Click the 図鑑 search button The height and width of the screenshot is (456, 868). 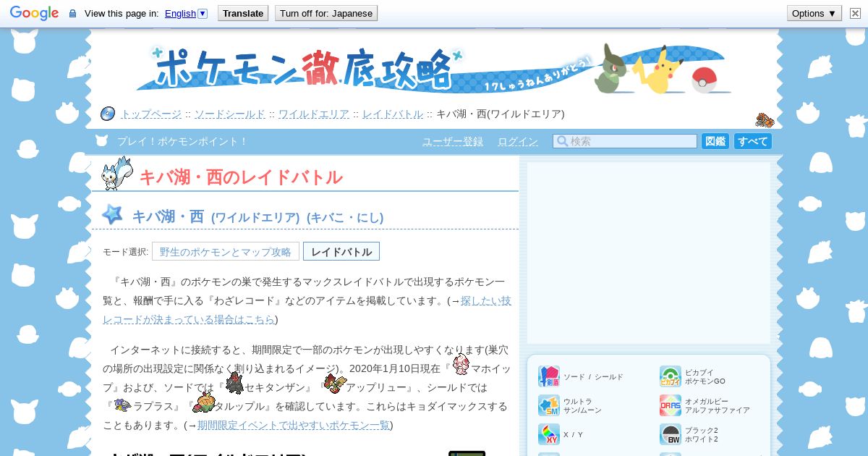pyautogui.click(x=715, y=141)
